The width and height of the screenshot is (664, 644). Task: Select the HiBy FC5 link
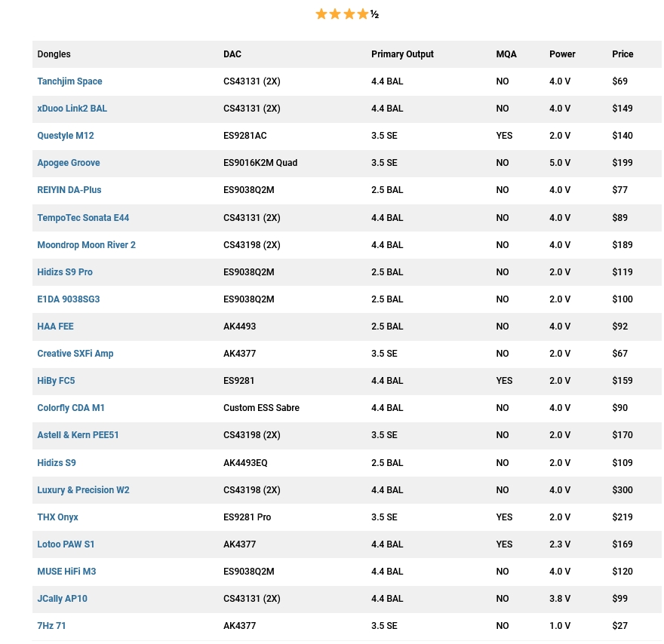56,381
